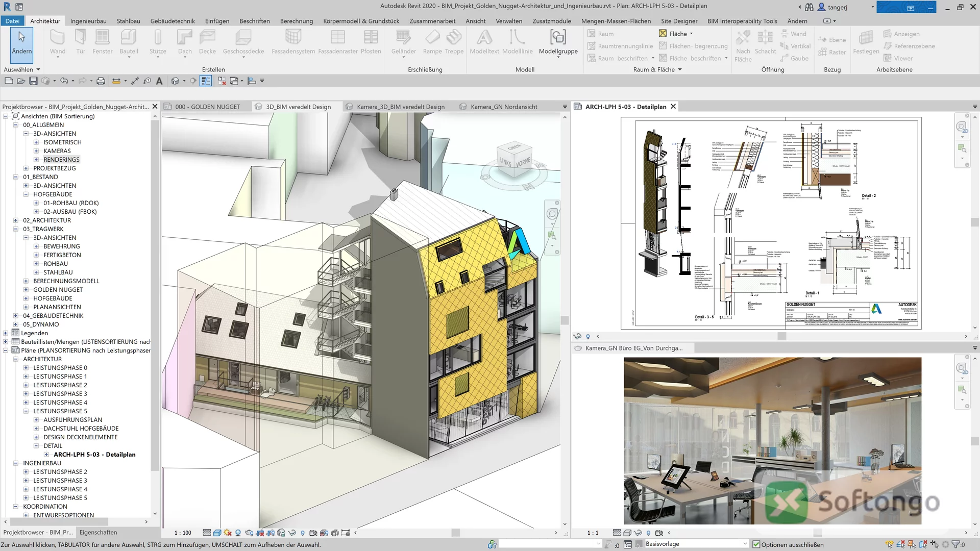Viewport: 980px width, 551px height.
Task: Click the Raum button in ribbon
Action: click(601, 34)
